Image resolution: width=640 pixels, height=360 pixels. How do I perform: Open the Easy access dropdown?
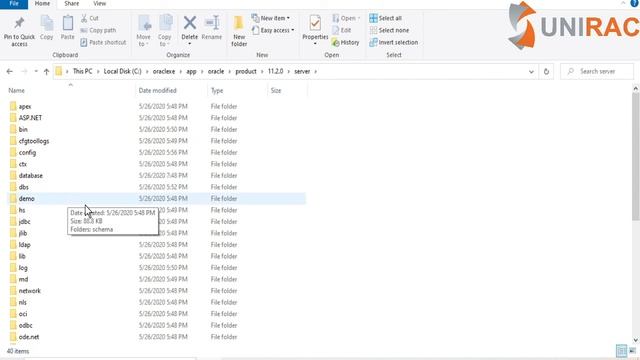coord(273,30)
